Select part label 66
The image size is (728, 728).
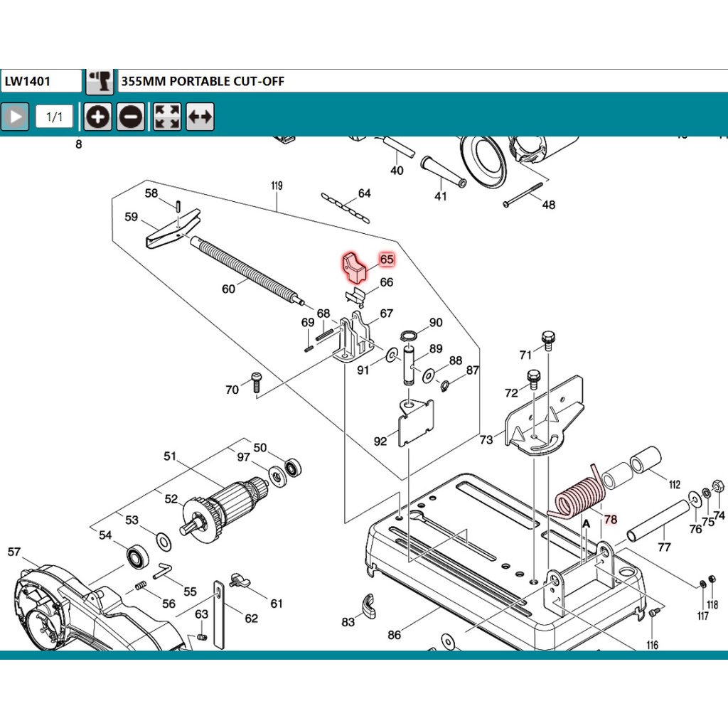click(386, 282)
